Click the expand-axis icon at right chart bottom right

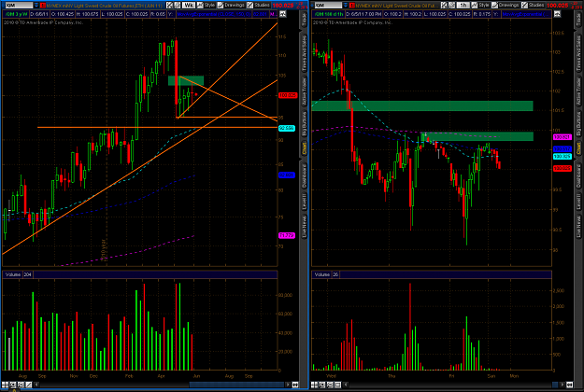coord(569,385)
